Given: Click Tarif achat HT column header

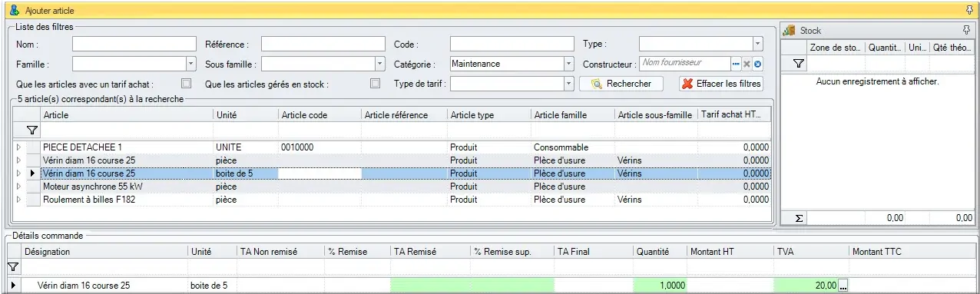Looking at the screenshot, I should click(733, 115).
